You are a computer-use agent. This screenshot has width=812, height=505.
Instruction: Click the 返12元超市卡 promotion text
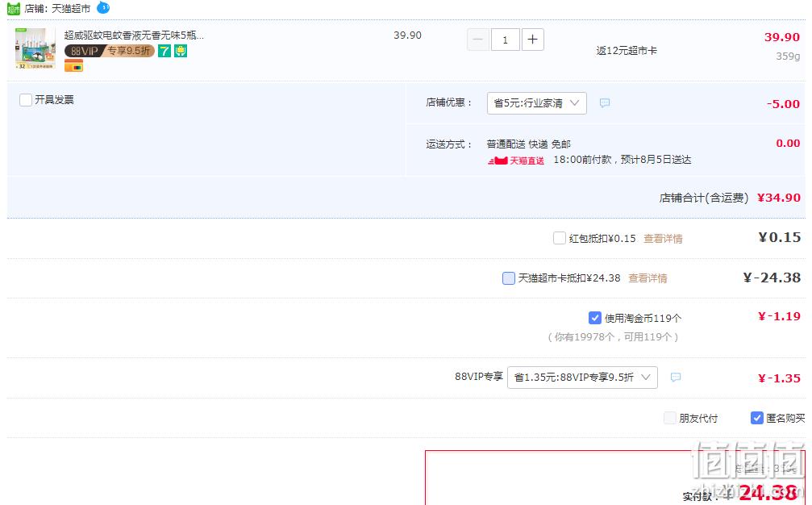pyautogui.click(x=627, y=51)
